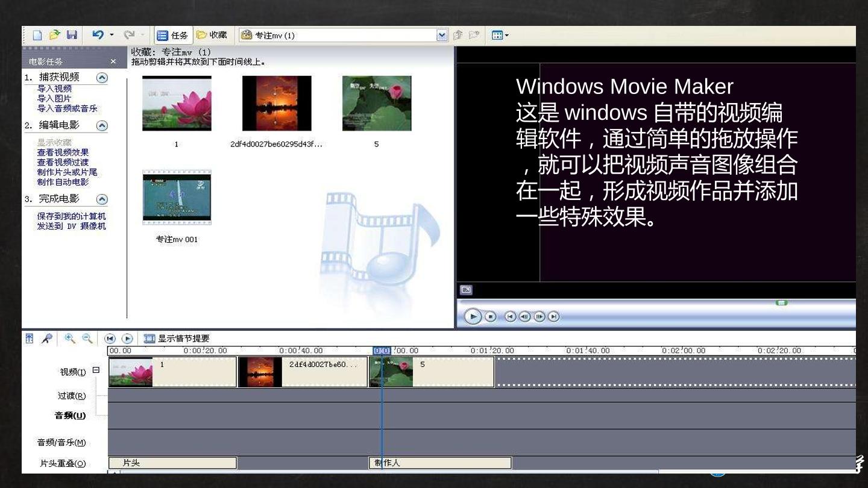Image resolution: width=868 pixels, height=488 pixels.
Task: Click the preview seek bar handle
Action: [782, 302]
